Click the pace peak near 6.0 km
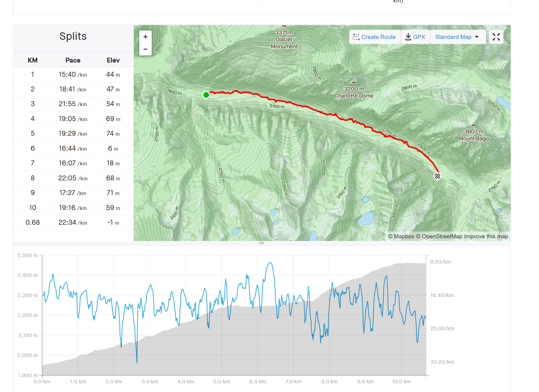 270,263
